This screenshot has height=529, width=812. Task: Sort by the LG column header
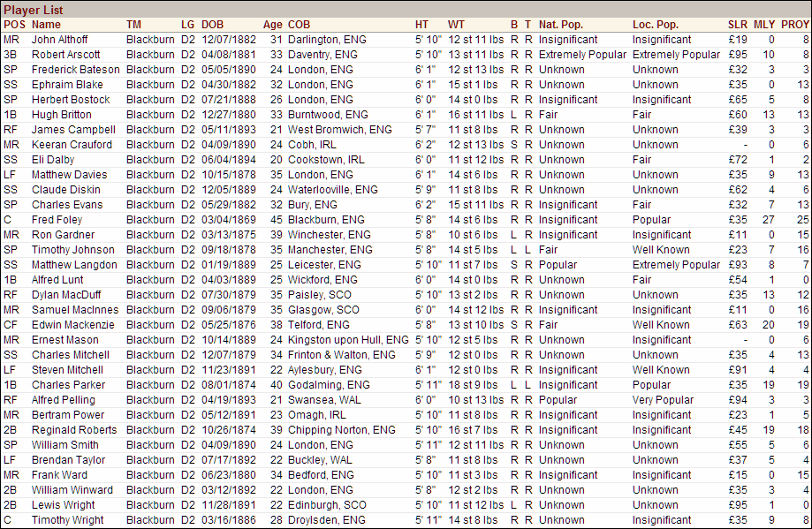coord(187,25)
